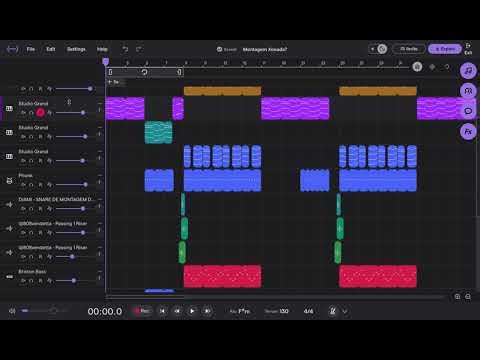Image resolution: width=480 pixels, height=360 pixels.
Task: Rewind the playback
Action: click(x=177, y=311)
